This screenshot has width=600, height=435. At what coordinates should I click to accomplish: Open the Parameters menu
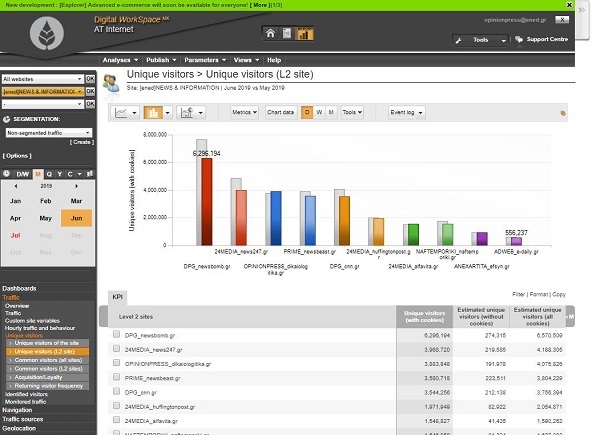[205, 60]
